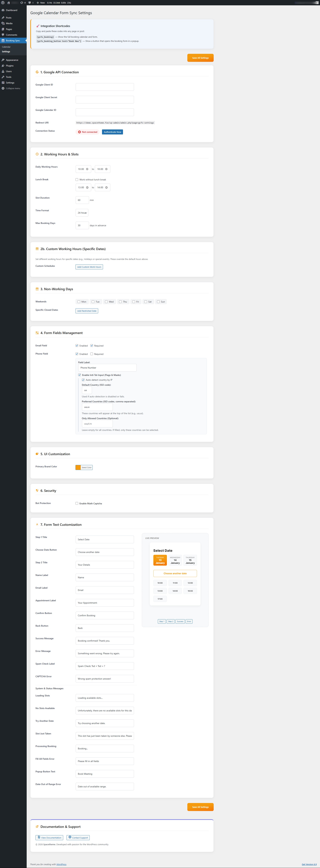
Task: Click the clock icon beside Working Hours & Slots
Action: (x=37, y=154)
